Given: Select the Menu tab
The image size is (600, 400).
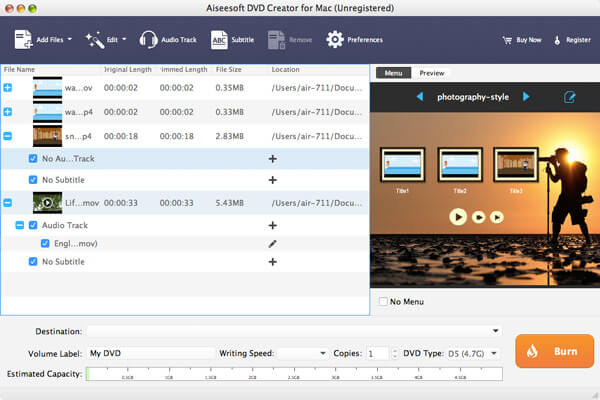Looking at the screenshot, I should click(393, 73).
